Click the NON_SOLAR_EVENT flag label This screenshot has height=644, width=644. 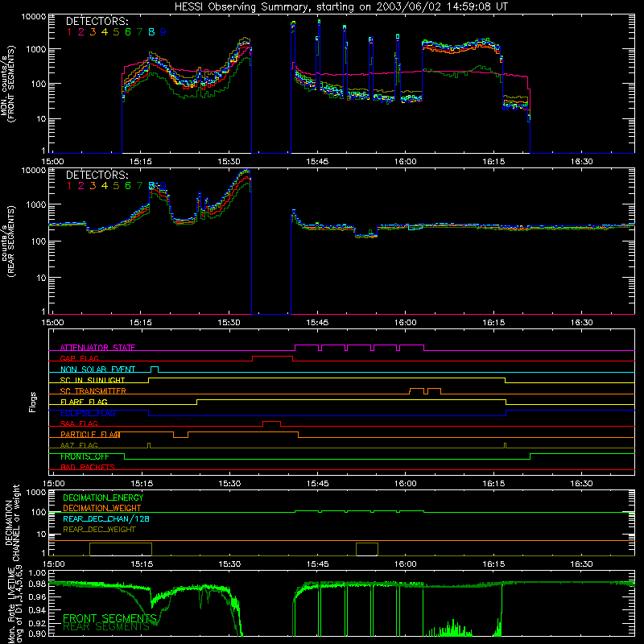point(97,369)
